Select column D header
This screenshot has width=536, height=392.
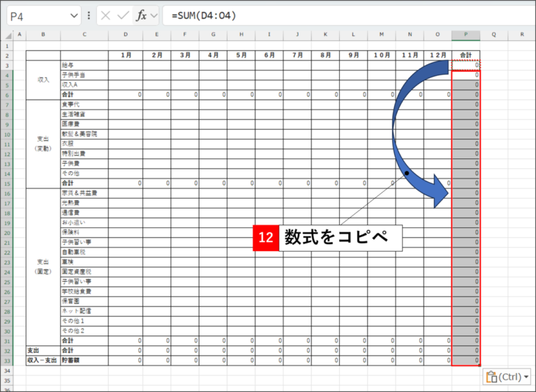click(x=126, y=35)
